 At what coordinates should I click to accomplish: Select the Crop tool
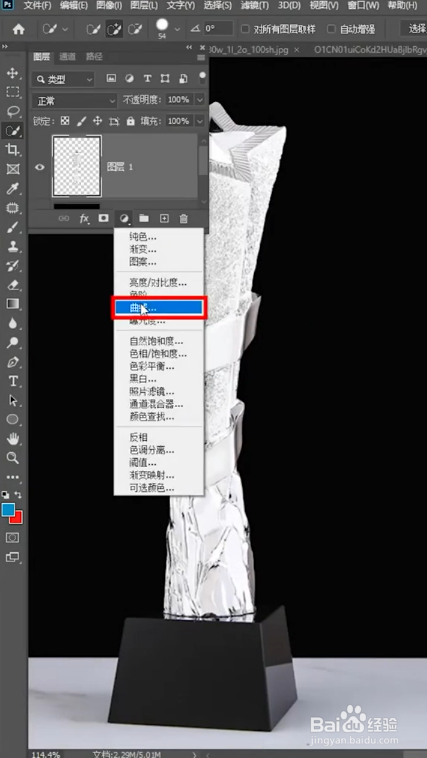point(13,150)
